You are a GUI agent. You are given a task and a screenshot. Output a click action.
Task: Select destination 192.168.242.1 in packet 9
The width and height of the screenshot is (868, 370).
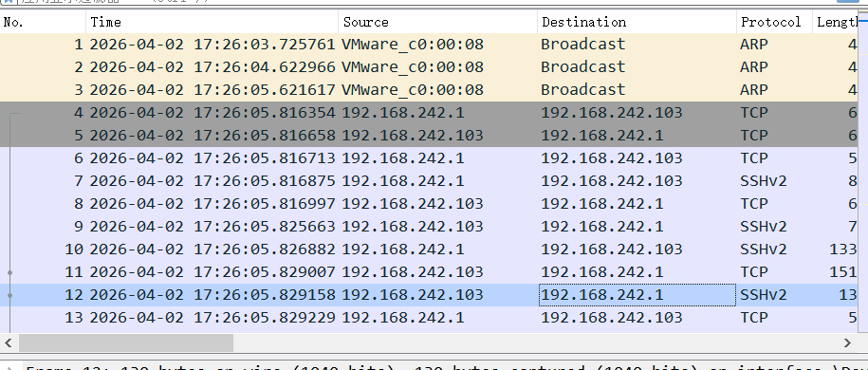click(x=601, y=227)
